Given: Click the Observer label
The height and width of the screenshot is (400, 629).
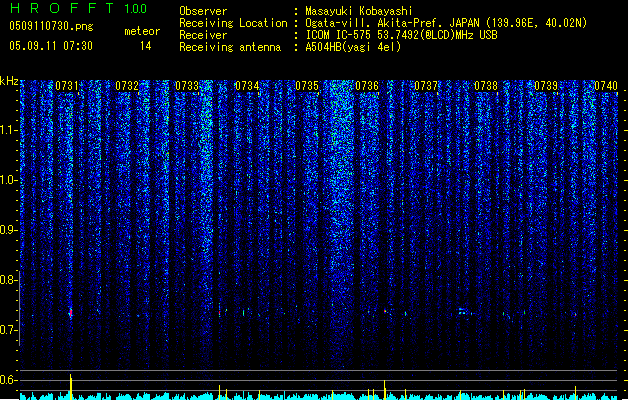Looking at the screenshot, I should [x=203, y=11].
